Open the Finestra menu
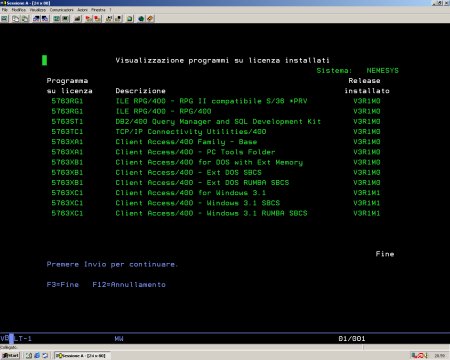Image resolution: width=450 pixels, height=360 pixels. coord(98,10)
